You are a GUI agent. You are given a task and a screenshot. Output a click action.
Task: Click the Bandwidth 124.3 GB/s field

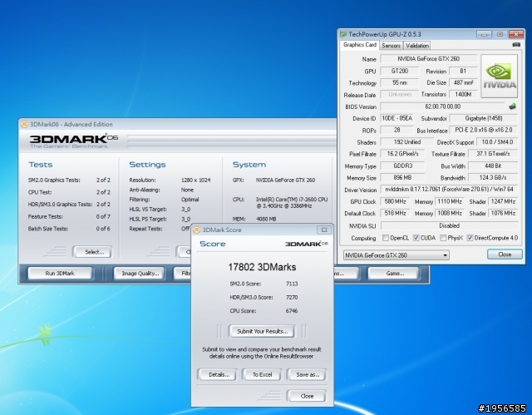pyautogui.click(x=493, y=177)
